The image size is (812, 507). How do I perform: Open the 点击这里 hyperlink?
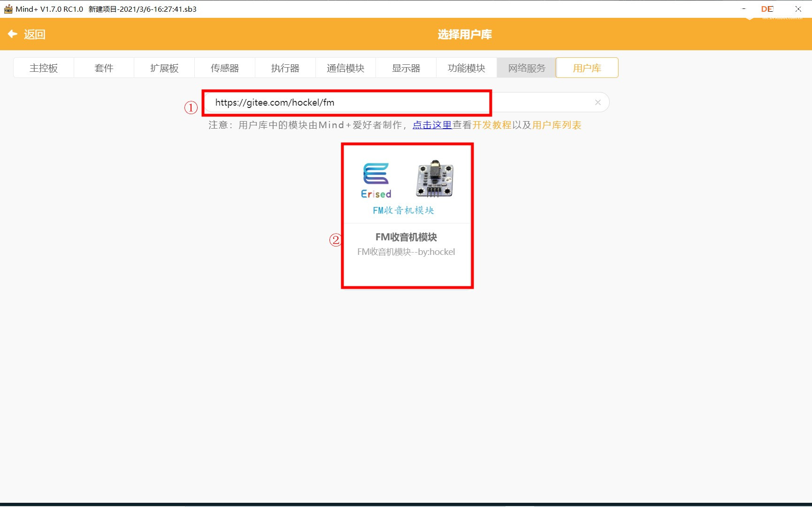[x=432, y=125]
